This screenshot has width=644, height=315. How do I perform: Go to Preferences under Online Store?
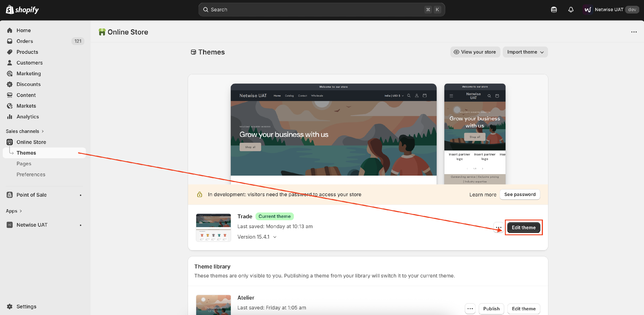tap(31, 174)
